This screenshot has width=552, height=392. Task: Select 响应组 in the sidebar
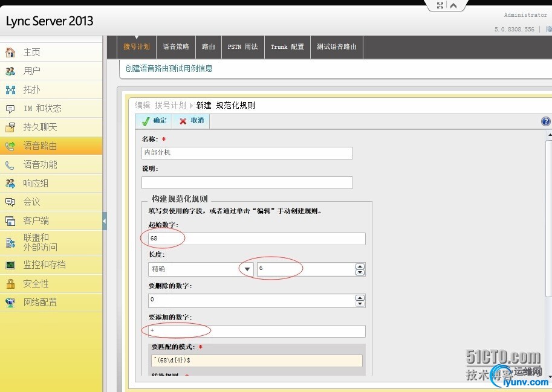[51, 184]
